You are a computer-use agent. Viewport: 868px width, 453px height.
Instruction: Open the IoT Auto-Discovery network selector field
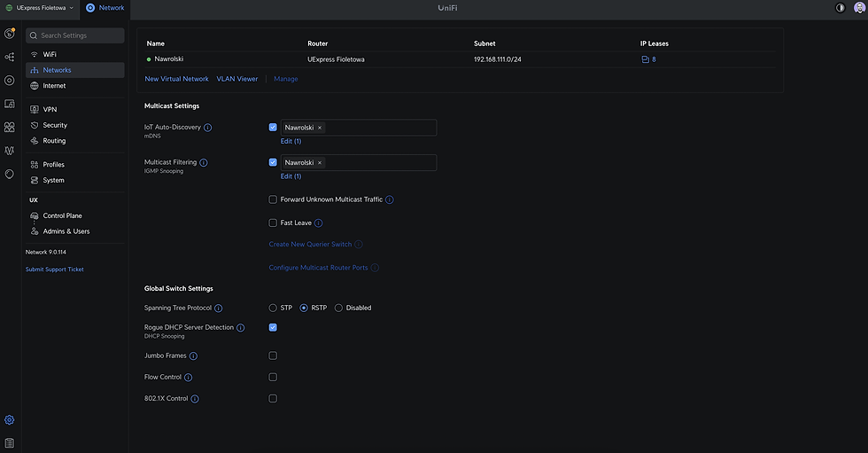[x=379, y=128]
